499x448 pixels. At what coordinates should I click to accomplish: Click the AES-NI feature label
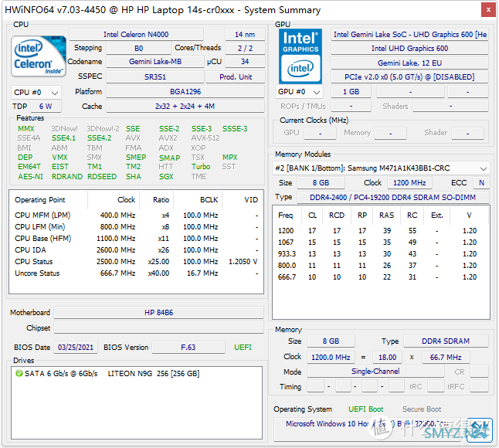pos(30,177)
